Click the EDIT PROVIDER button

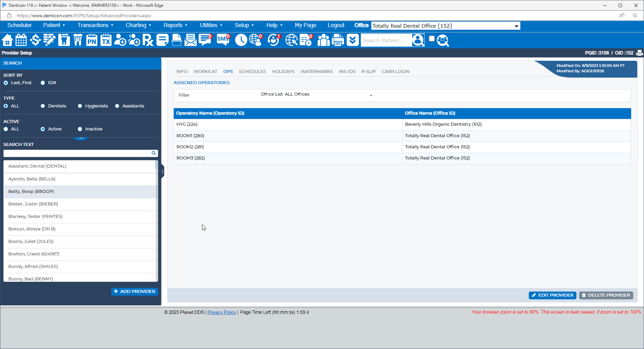pos(552,295)
